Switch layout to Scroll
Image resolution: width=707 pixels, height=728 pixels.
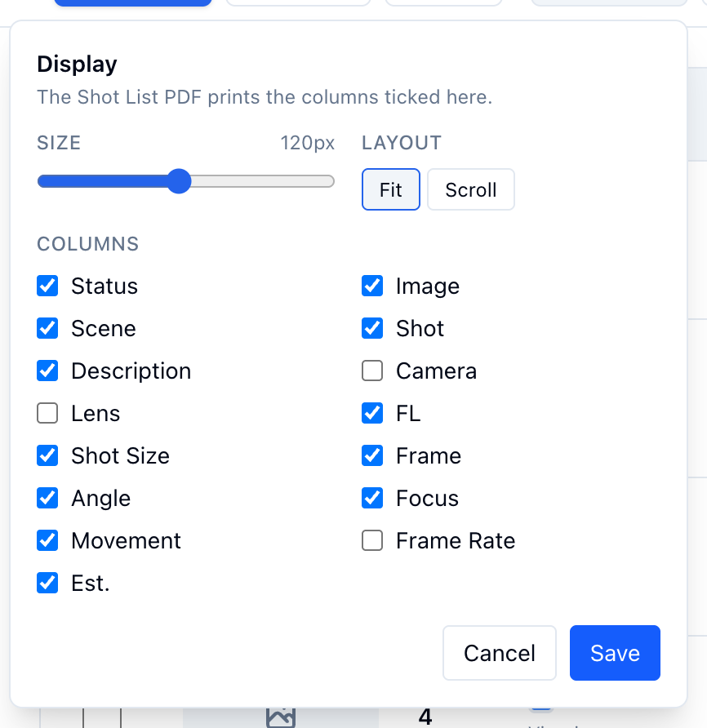470,189
